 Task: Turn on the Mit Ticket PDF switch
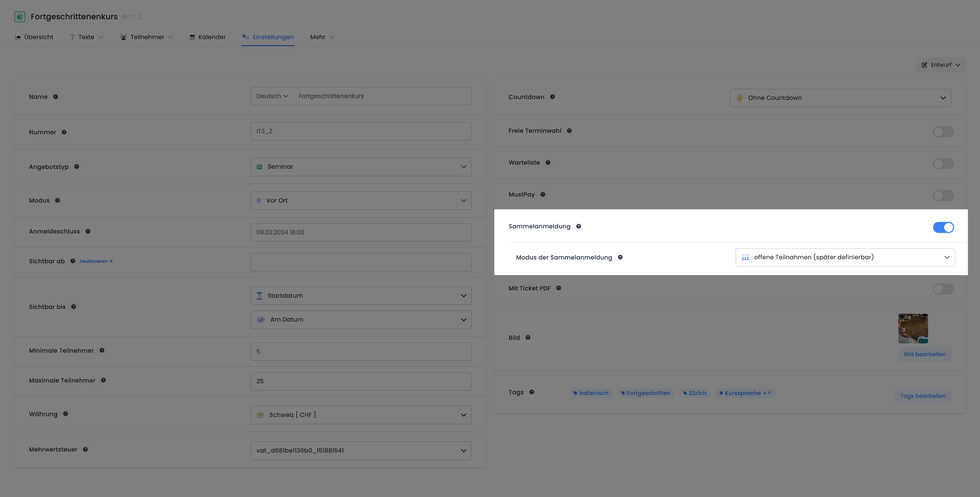tap(943, 289)
